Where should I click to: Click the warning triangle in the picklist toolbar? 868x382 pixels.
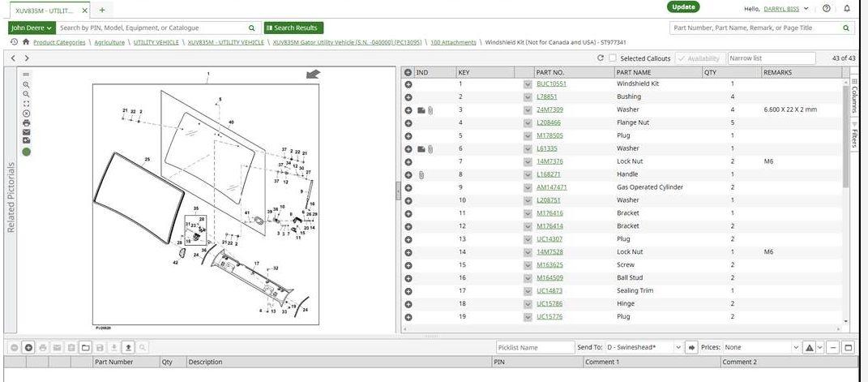click(810, 348)
